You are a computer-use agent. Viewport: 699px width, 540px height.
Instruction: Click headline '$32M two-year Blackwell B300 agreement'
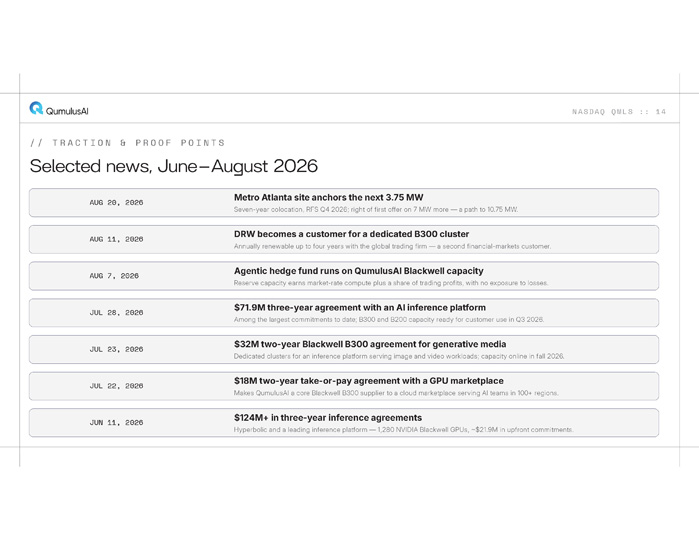click(370, 344)
